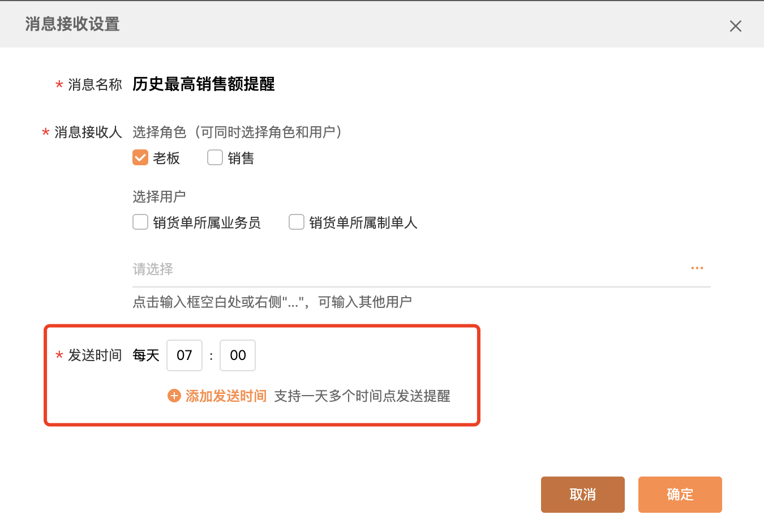764x532 pixels.
Task: Enable the 销售 role checkbox
Action: [x=214, y=157]
